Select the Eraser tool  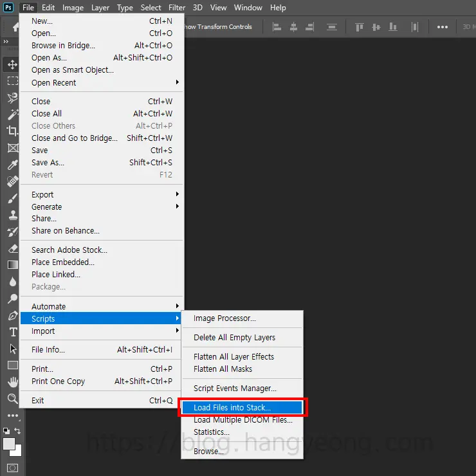[12, 248]
